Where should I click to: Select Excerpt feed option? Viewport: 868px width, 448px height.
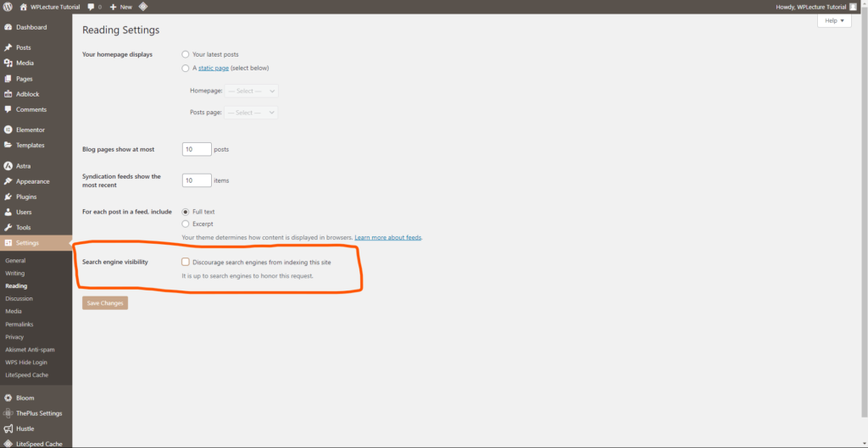186,224
